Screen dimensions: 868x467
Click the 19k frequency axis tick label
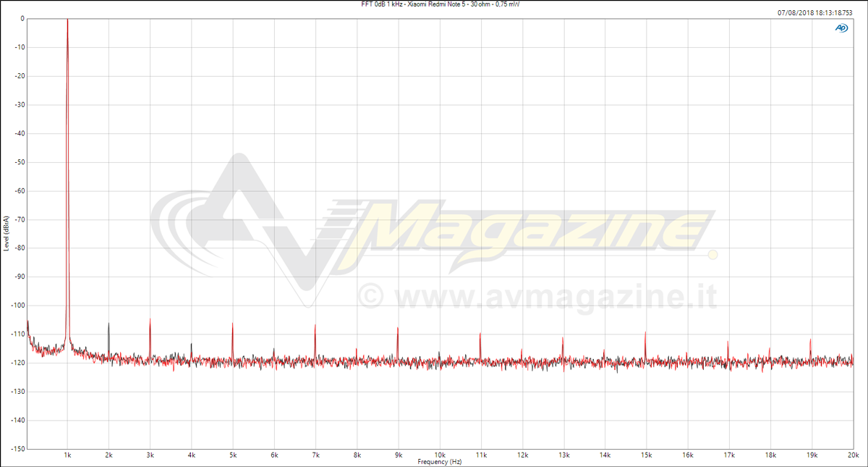pos(812,455)
